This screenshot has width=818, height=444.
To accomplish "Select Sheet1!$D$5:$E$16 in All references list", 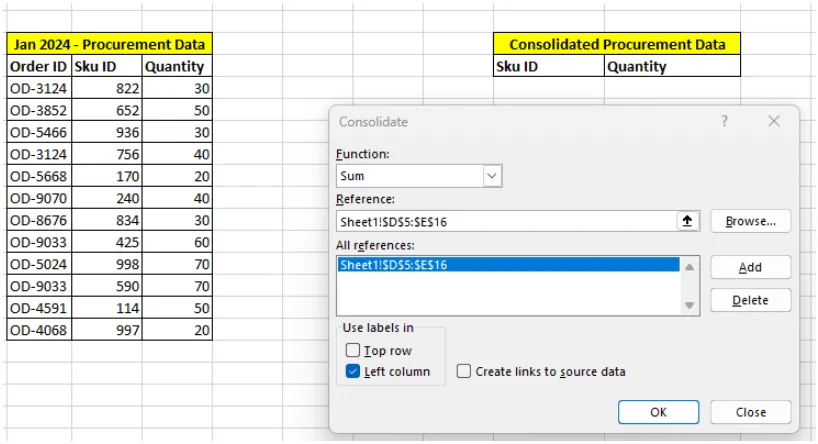I will [508, 265].
